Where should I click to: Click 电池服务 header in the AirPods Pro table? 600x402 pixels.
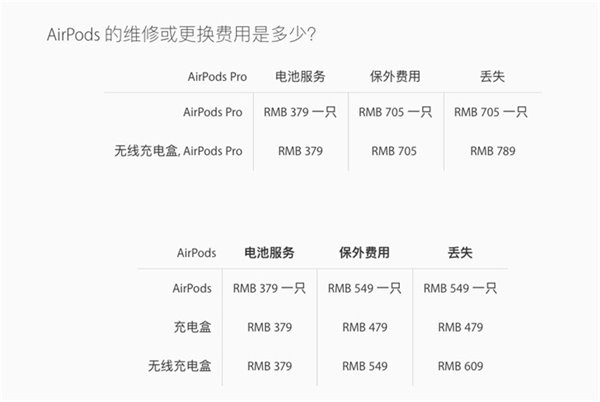(301, 75)
